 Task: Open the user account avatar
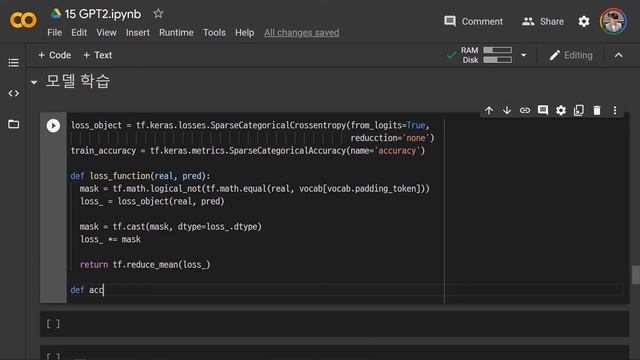click(x=613, y=21)
